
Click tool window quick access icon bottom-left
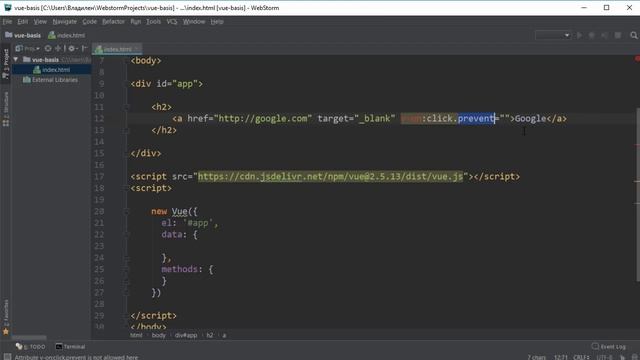point(7,357)
